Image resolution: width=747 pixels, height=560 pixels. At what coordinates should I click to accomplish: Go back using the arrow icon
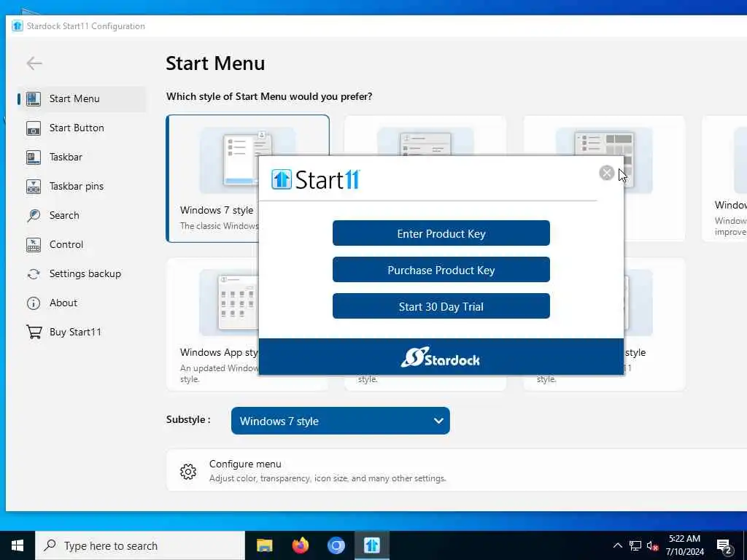[x=34, y=63]
